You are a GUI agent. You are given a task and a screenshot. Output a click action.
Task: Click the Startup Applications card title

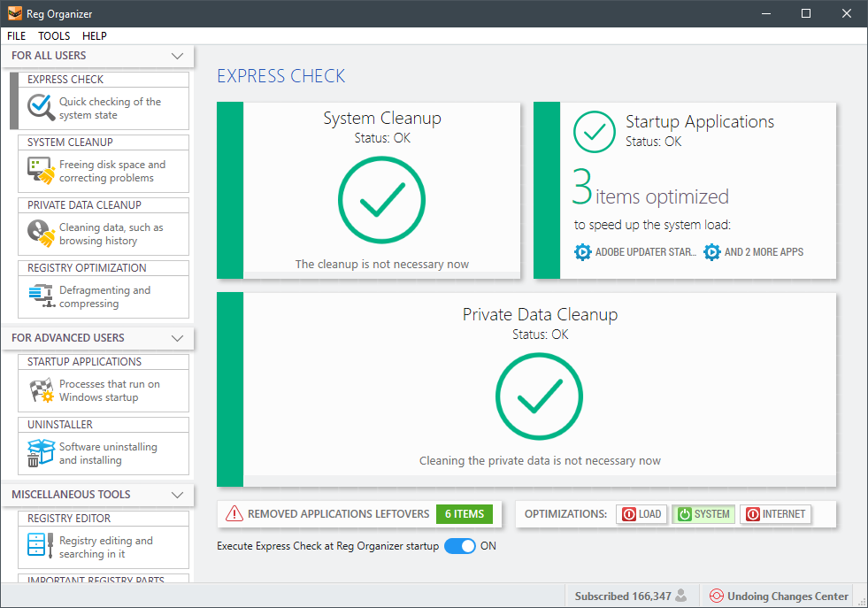point(700,121)
